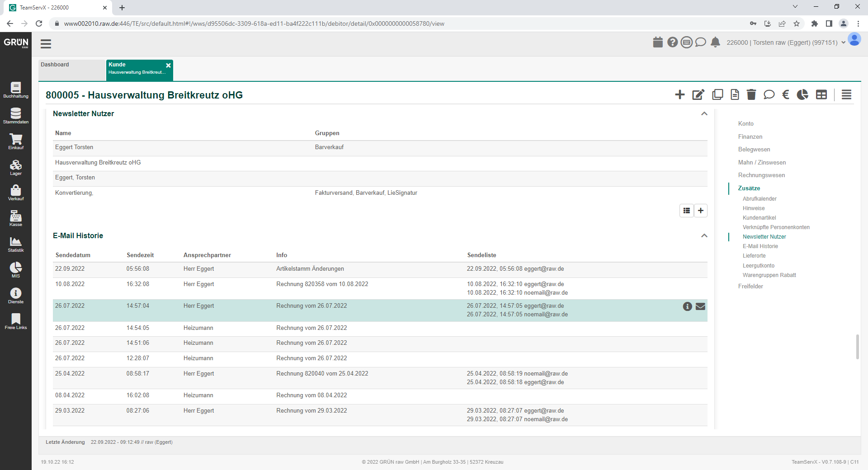Click the notification bell icon
Image resolution: width=868 pixels, height=470 pixels.
(x=715, y=42)
